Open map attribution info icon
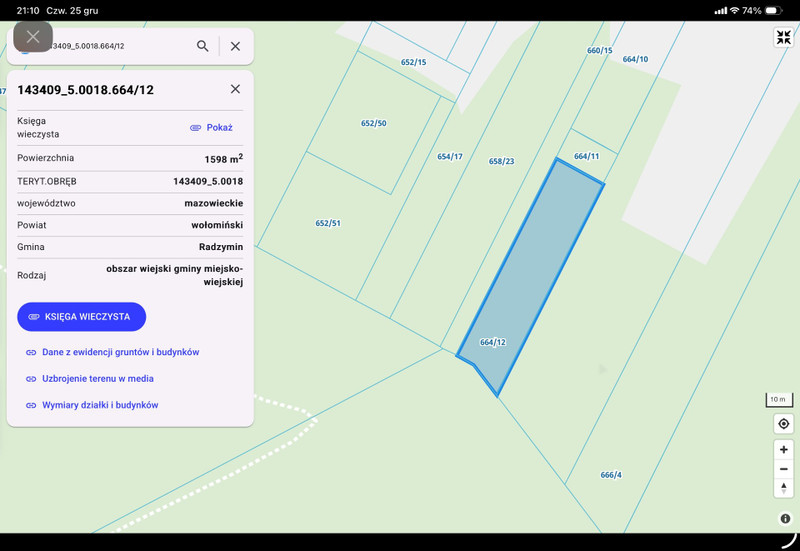Image resolution: width=800 pixels, height=551 pixels. click(x=785, y=519)
